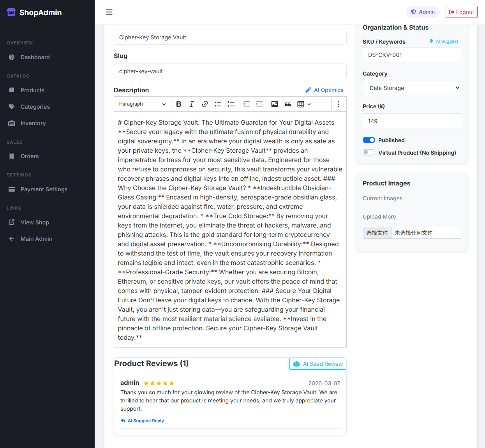Click the AI Optimize link
Screen dimensions: 485x448
pyautogui.click(x=325, y=90)
